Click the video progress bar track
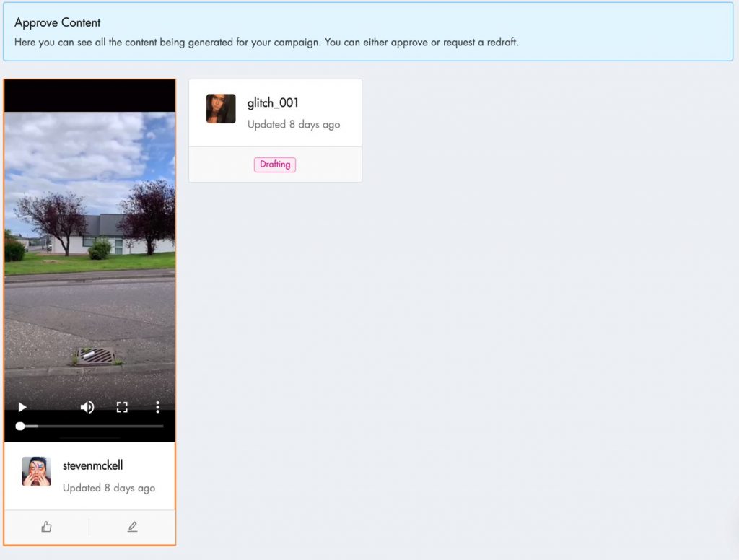Screen dimensions: 739x560 [x=89, y=426]
